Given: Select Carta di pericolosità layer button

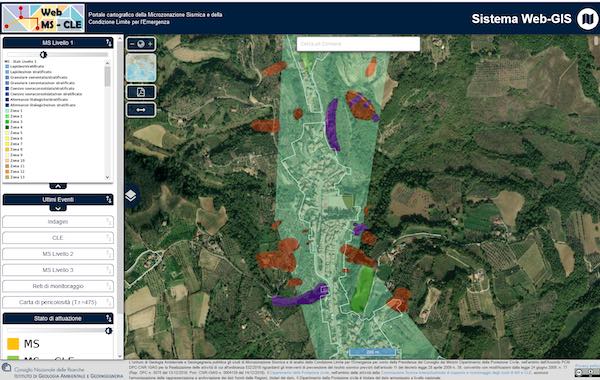Looking at the screenshot, I should pos(58,302).
